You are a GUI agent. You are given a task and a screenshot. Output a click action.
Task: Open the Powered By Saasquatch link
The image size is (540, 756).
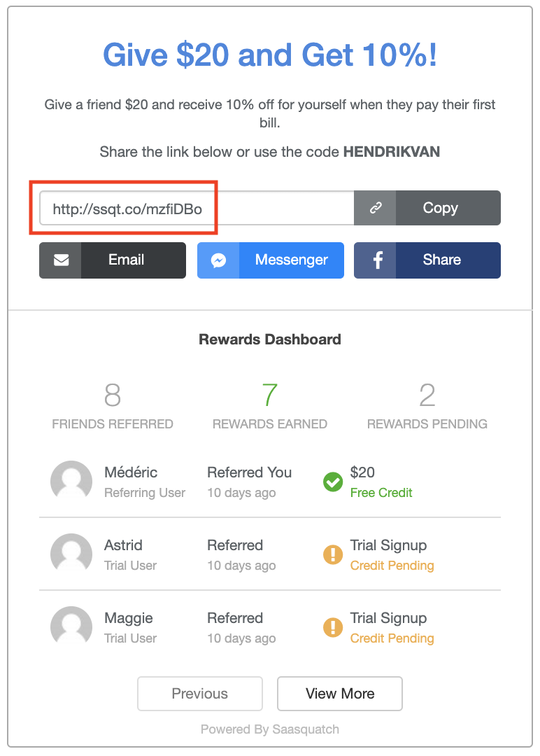270,729
